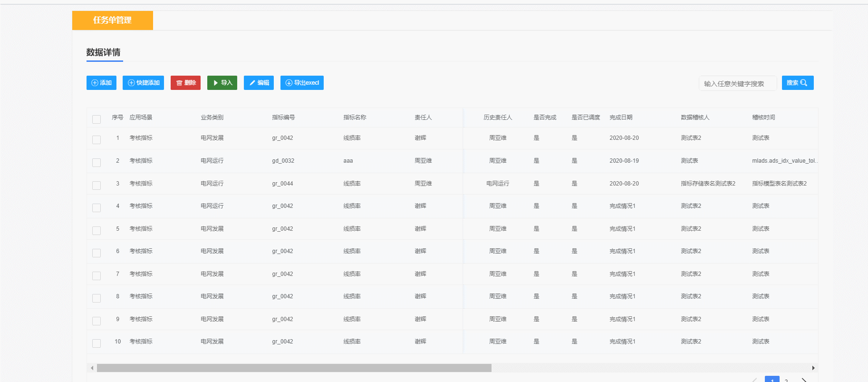
Task: Click the red 删除 button
Action: click(x=185, y=83)
